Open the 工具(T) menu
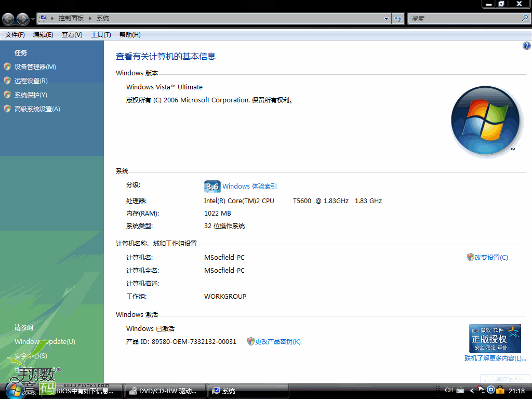 [101, 35]
